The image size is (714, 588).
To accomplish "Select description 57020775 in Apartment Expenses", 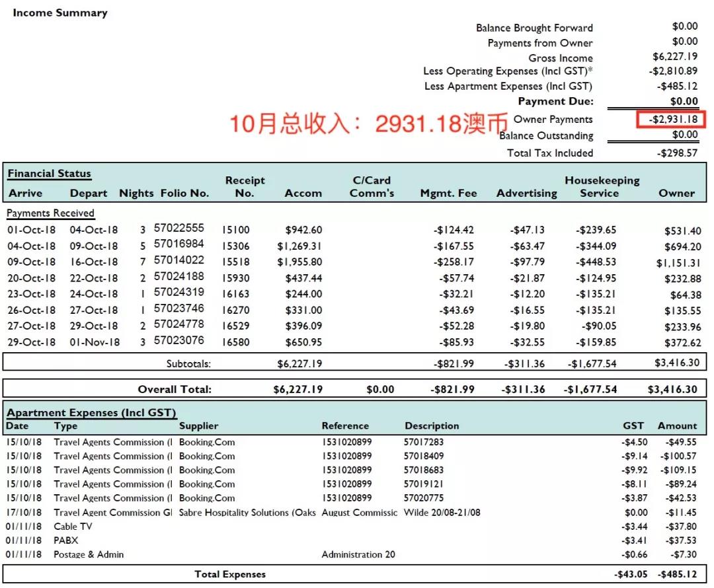I will (x=424, y=498).
